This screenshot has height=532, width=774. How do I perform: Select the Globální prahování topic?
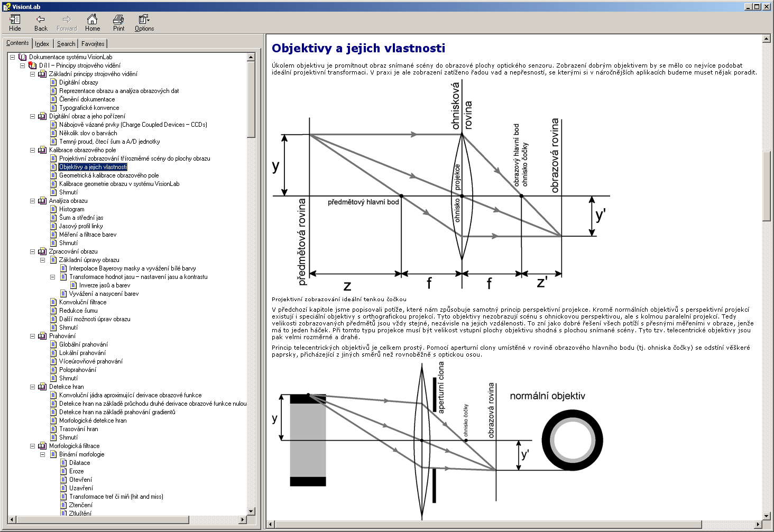click(x=83, y=344)
